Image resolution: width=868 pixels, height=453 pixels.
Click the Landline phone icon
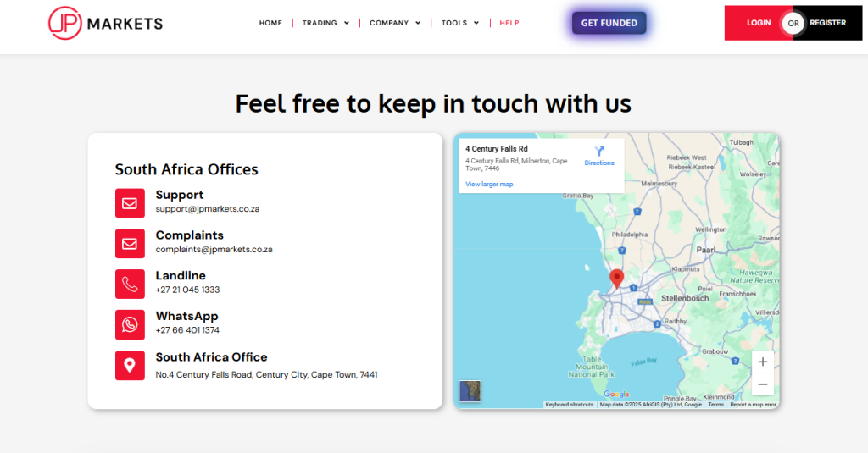click(x=130, y=285)
